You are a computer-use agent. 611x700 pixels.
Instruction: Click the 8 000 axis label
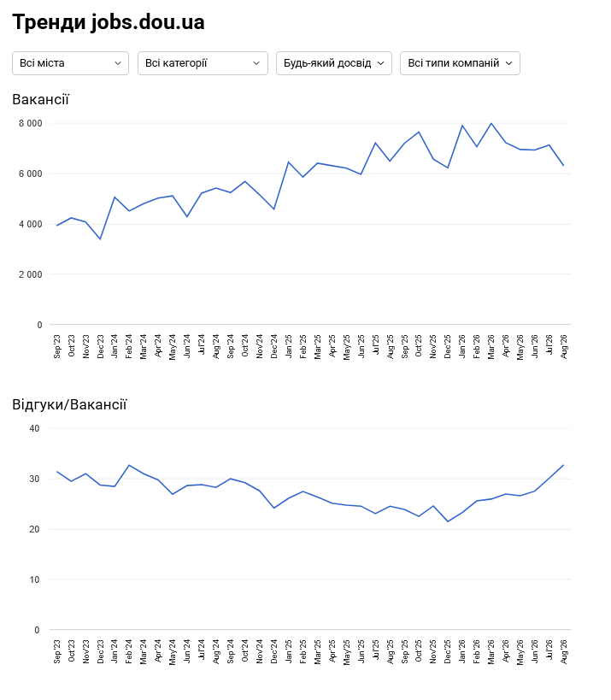click(x=31, y=123)
